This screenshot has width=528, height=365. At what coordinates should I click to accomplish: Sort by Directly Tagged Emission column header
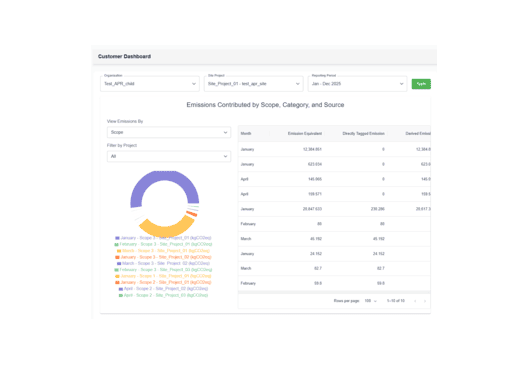pos(363,134)
